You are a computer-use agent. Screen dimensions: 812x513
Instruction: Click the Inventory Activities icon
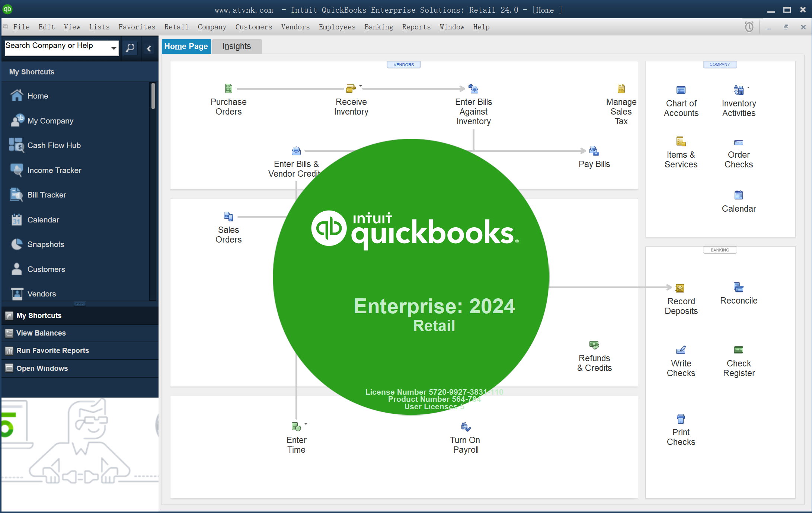click(x=738, y=90)
